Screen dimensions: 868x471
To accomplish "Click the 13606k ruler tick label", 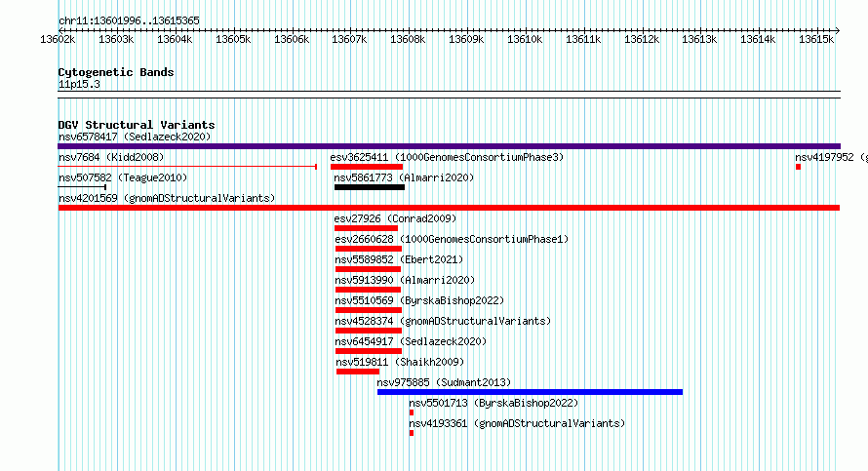I will pyautogui.click(x=292, y=40).
